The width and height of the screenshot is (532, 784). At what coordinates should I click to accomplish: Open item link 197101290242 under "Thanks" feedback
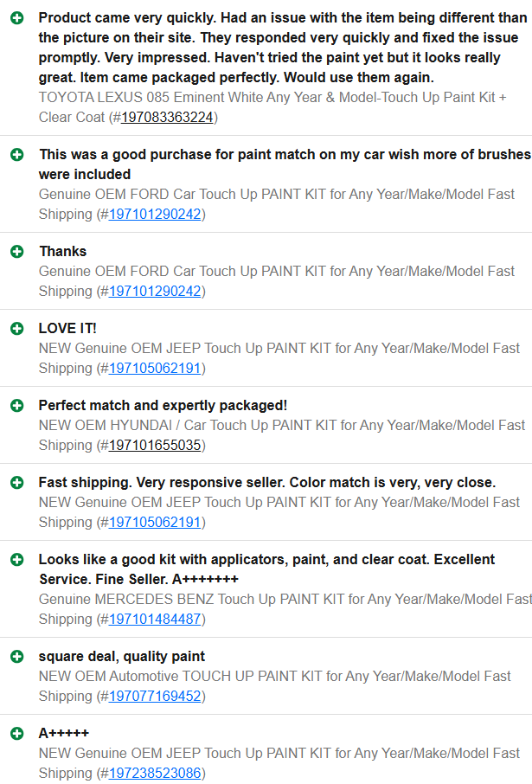point(155,292)
